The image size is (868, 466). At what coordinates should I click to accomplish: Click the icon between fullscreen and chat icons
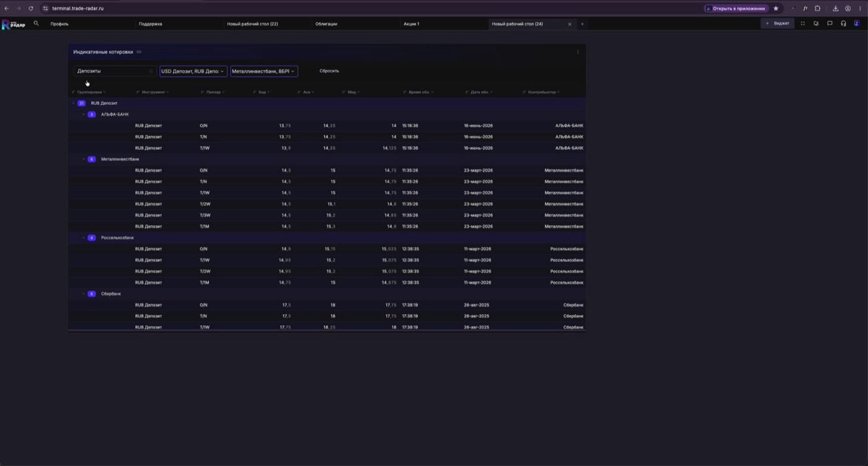816,24
